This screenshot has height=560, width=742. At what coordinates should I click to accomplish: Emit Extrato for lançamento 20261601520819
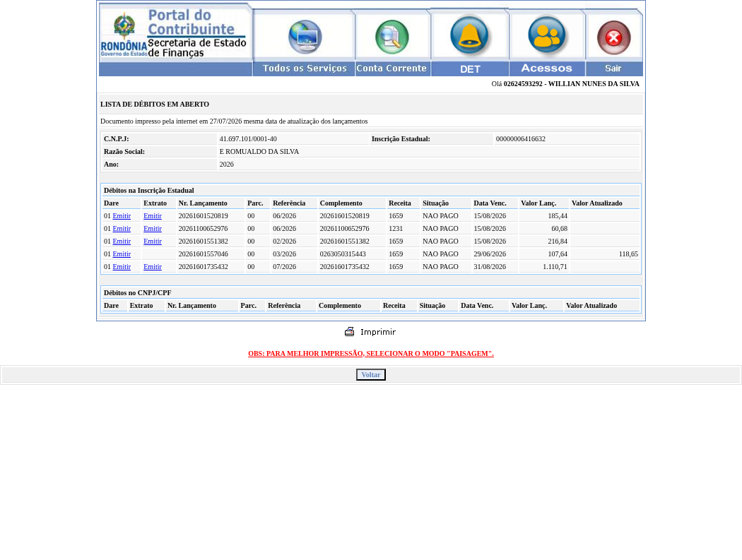point(153,215)
